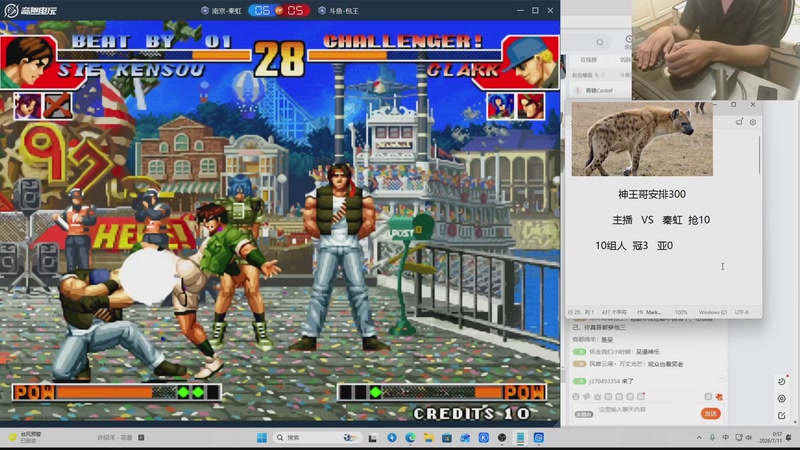
Task: Toggle the badge pill left of chat input
Action: (584, 414)
